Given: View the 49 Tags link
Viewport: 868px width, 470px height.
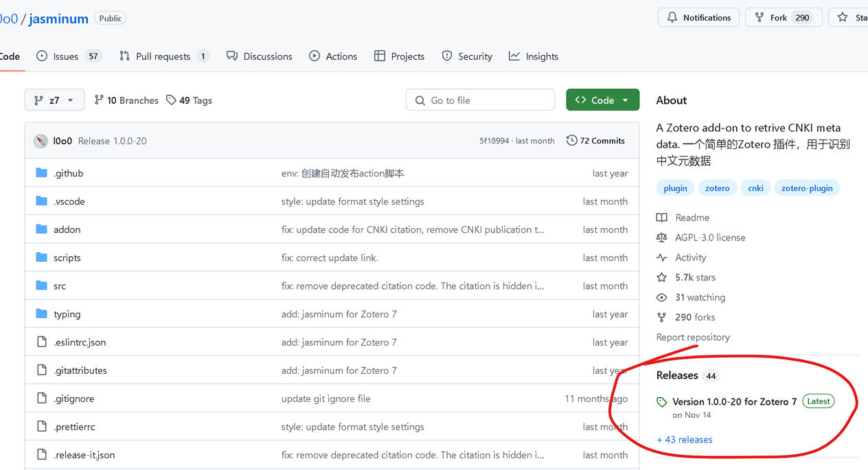Looking at the screenshot, I should [x=189, y=100].
